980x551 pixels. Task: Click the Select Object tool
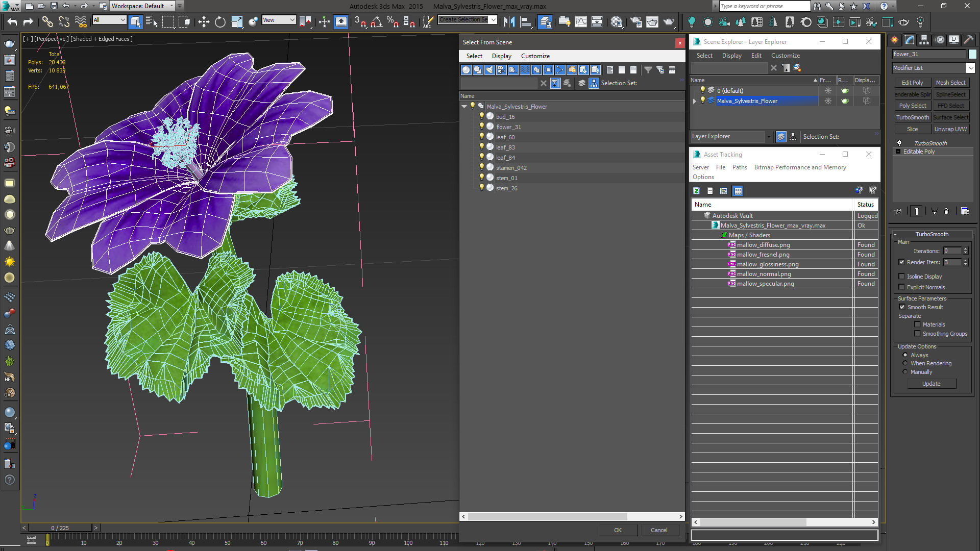135,22
